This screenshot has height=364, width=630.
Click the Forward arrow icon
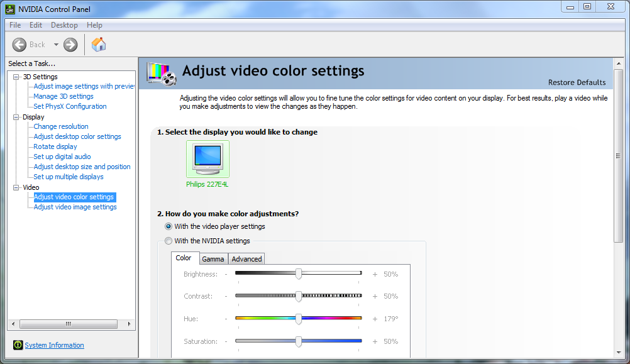70,45
